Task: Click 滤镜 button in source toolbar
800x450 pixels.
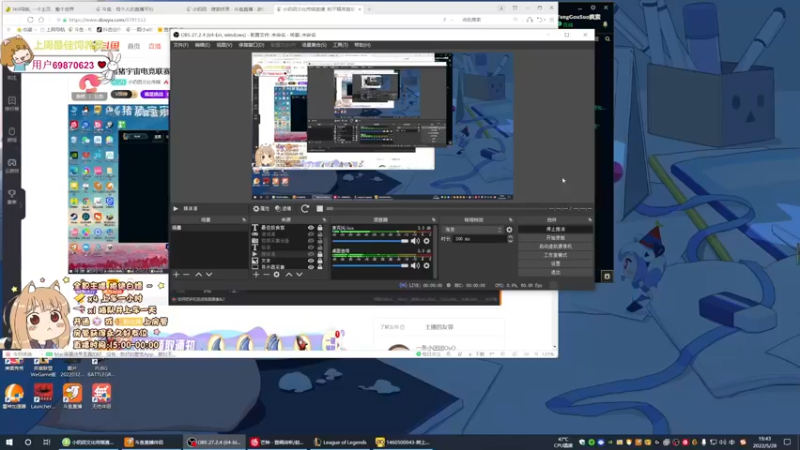Action: click(x=283, y=208)
